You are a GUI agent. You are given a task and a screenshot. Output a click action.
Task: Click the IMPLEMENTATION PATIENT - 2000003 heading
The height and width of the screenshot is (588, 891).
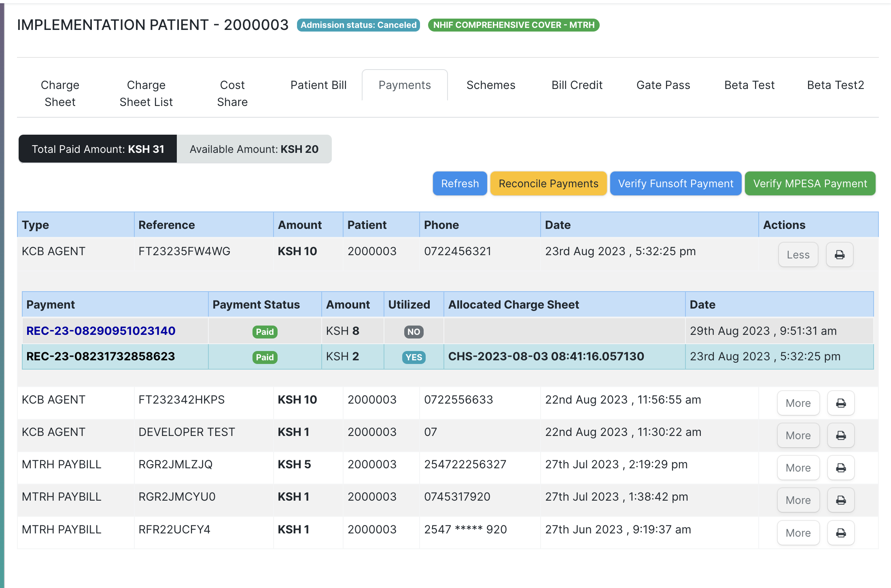coord(153,25)
